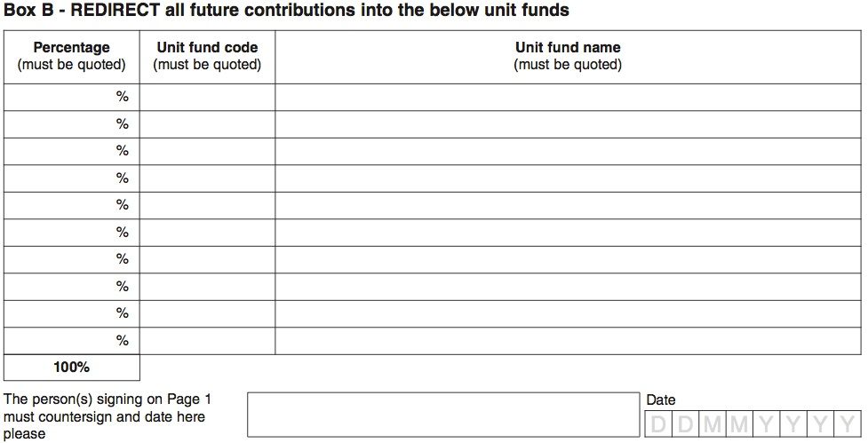
Task: Click the third row Unit fund code cell
Action: 207,152
